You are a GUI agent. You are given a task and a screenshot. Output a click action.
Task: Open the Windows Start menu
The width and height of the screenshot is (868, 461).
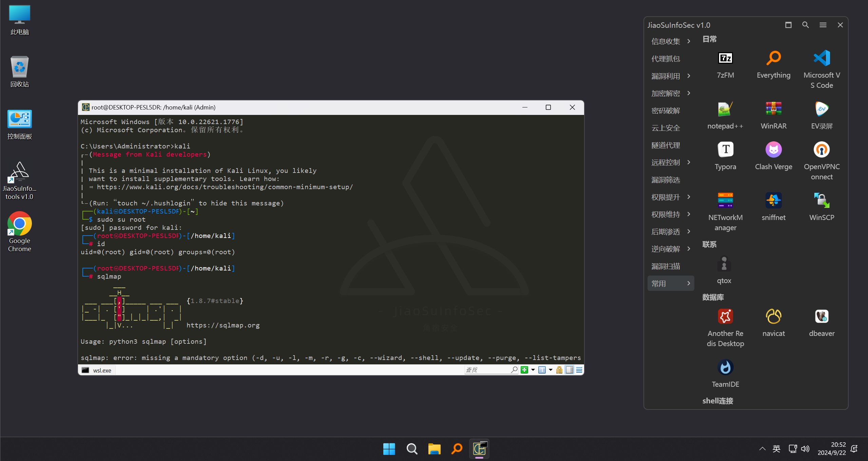[x=389, y=449]
